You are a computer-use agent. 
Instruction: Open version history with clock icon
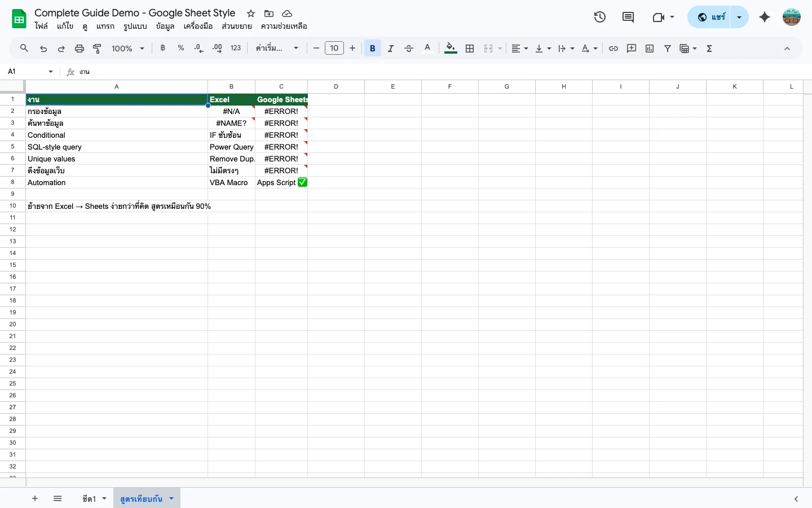pos(600,17)
